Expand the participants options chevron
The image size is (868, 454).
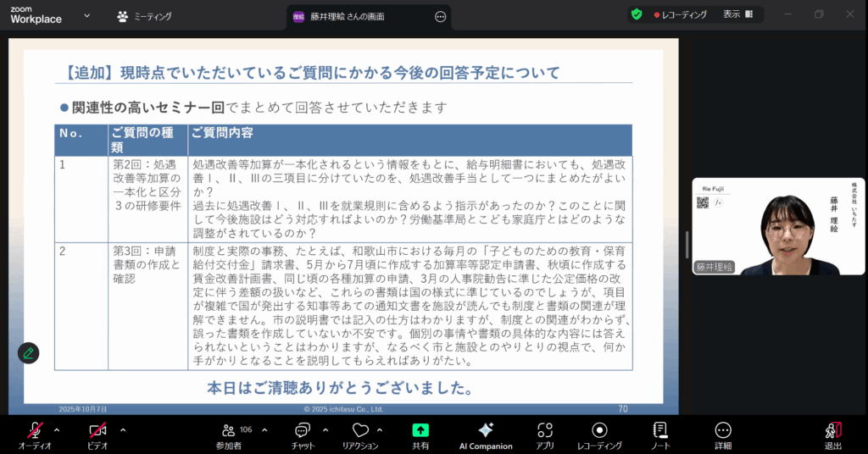point(264,430)
